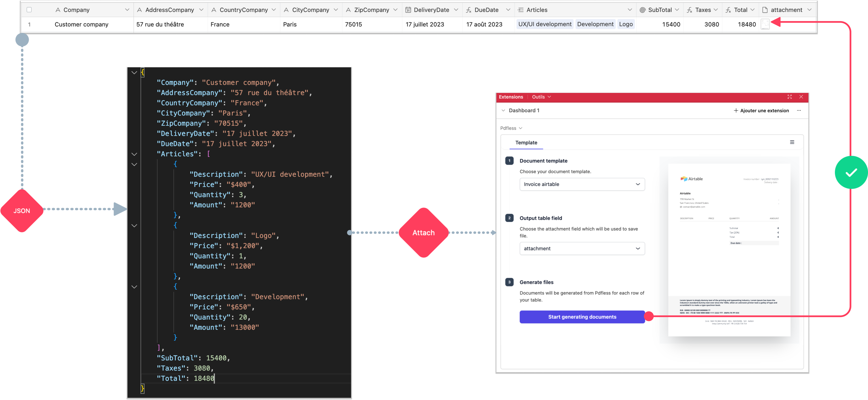Click the Extensions tab in the red bar
Image resolution: width=868 pixels, height=400 pixels.
[x=511, y=97]
